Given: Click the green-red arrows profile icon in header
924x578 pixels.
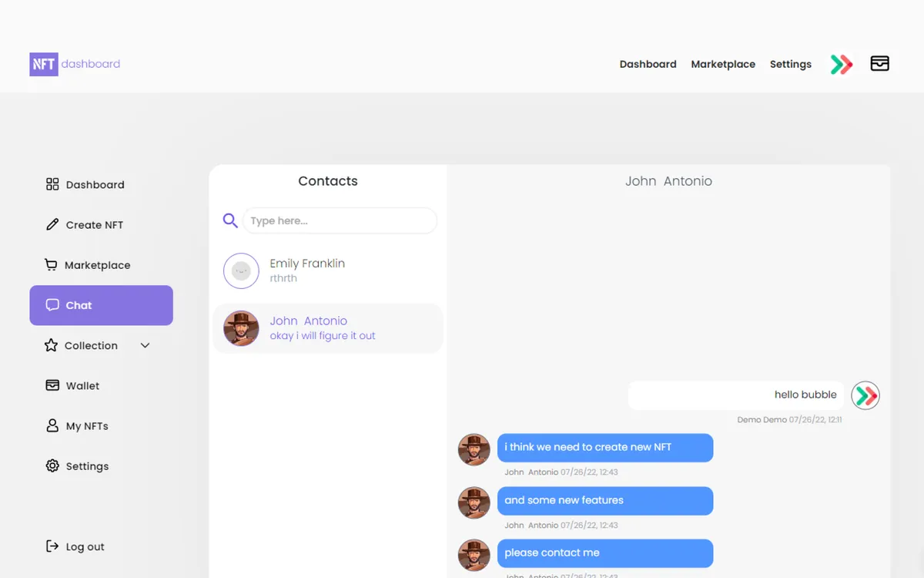Looking at the screenshot, I should coord(842,64).
